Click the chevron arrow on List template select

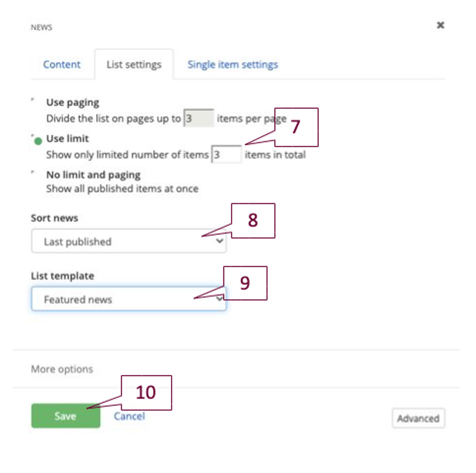(219, 299)
